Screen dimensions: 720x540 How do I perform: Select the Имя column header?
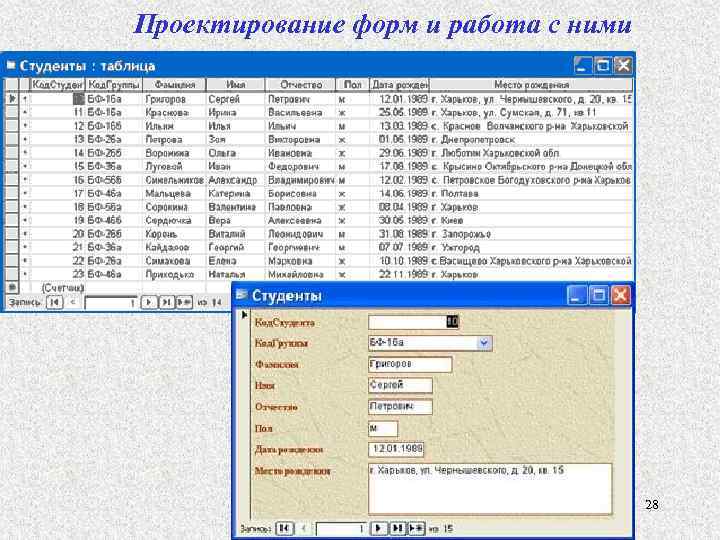pyautogui.click(x=236, y=84)
